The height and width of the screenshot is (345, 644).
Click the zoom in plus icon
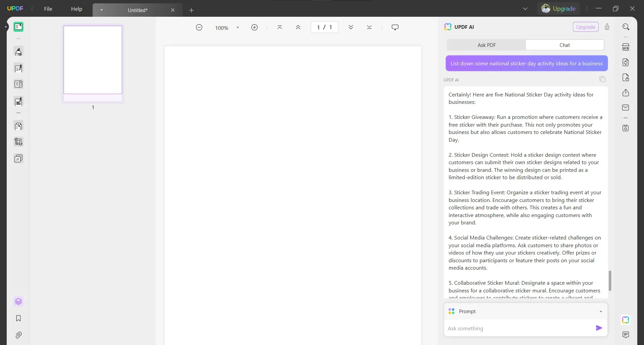coord(254,27)
